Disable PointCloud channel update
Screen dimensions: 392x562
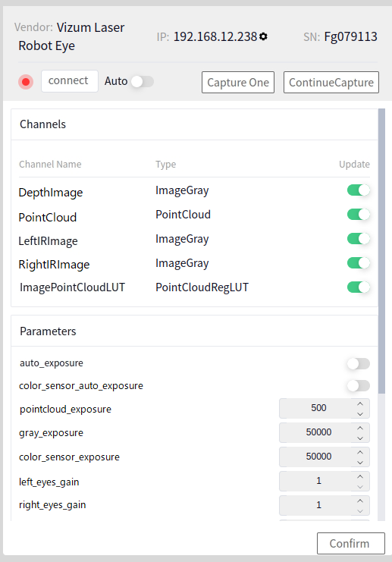click(x=359, y=215)
